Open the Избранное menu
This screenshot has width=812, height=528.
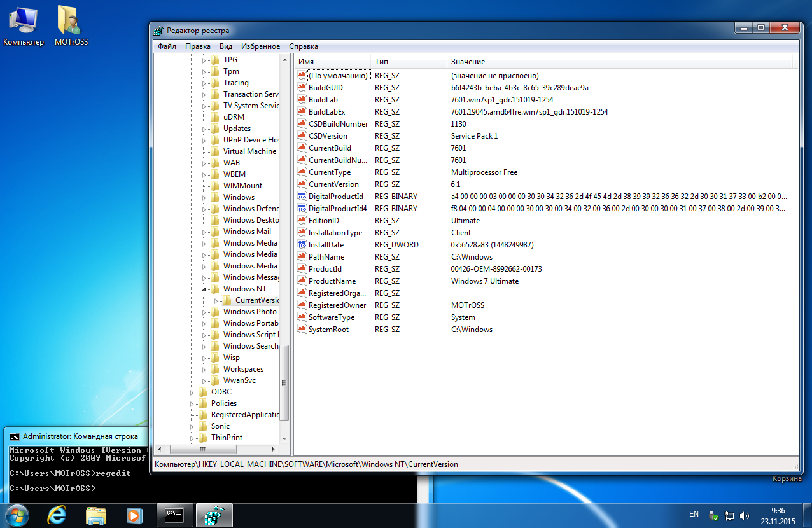pyautogui.click(x=261, y=46)
